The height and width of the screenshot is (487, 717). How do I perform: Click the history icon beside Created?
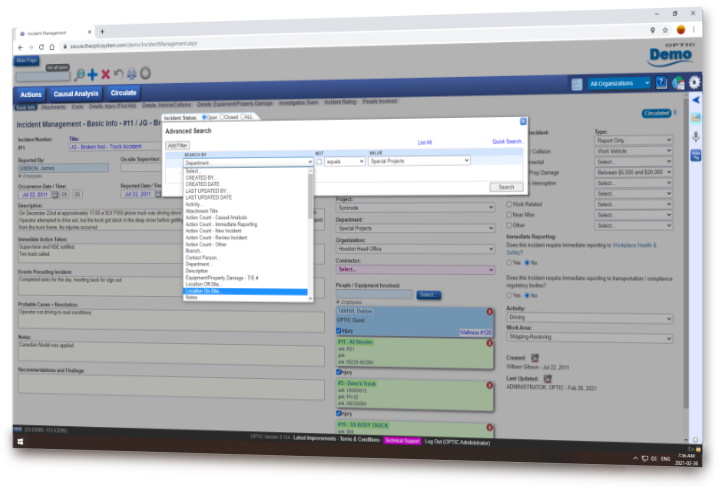[535, 358]
